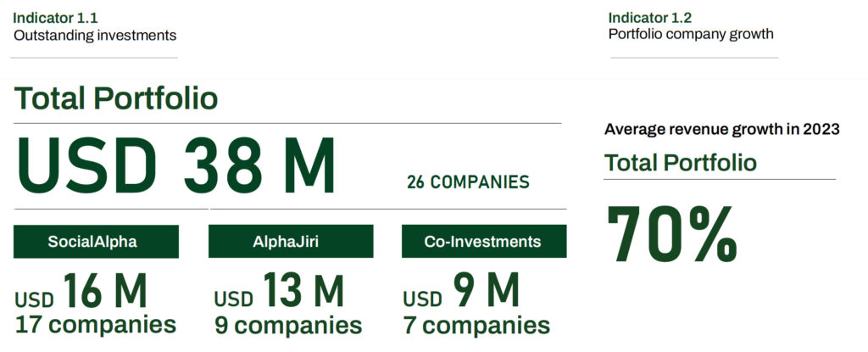The image size is (868, 352).
Task: Click the 70% revenue growth figure
Action: 672,234
